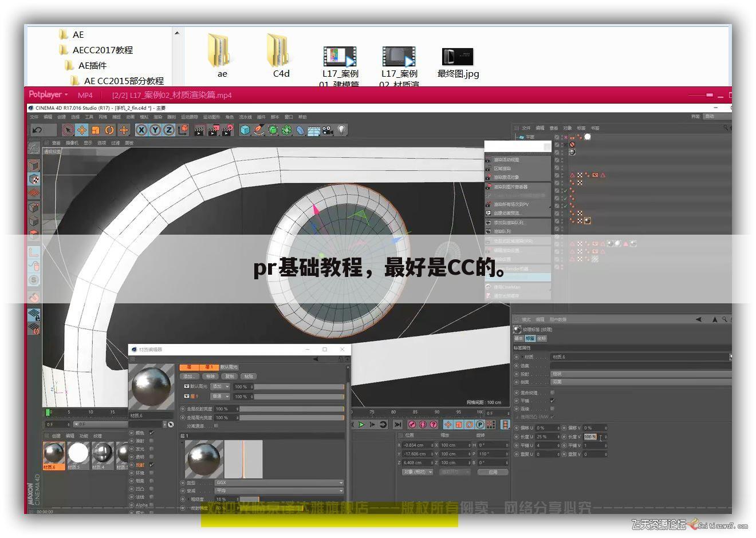The width and height of the screenshot is (756, 538).
Task: Select the Rotate tool in top toolbar
Action: coord(109,130)
